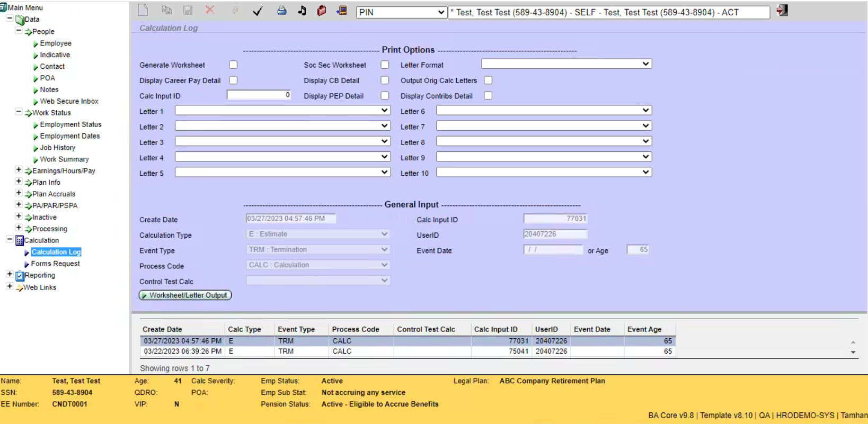Click the red X delete icon

[x=210, y=11]
